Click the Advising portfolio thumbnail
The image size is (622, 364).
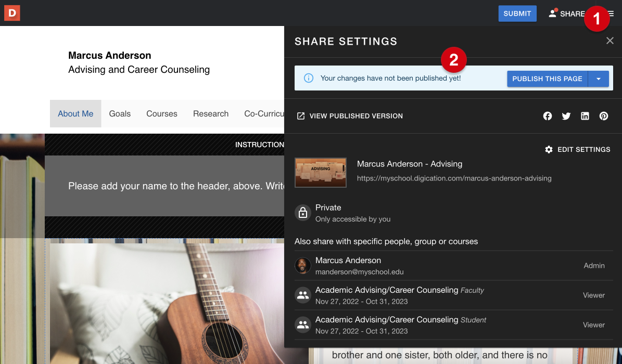click(320, 172)
